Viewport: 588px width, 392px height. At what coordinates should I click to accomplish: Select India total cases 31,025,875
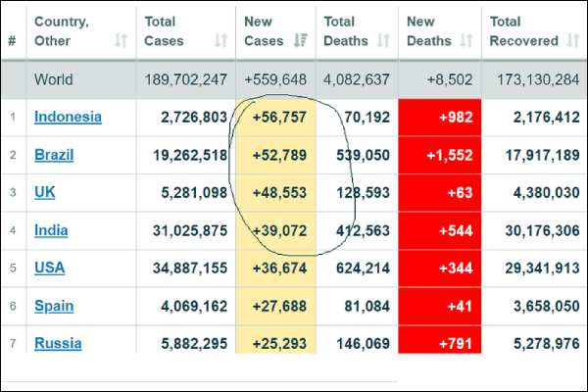pos(190,230)
